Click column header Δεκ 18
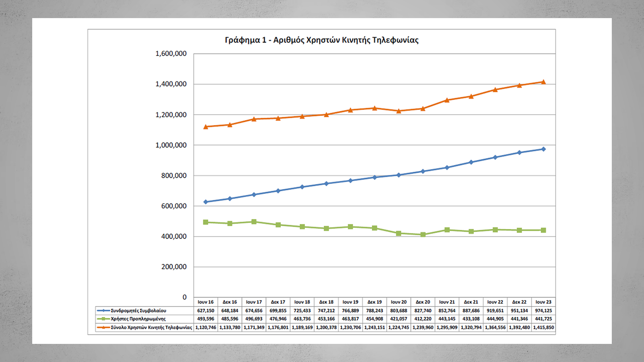 [326, 302]
